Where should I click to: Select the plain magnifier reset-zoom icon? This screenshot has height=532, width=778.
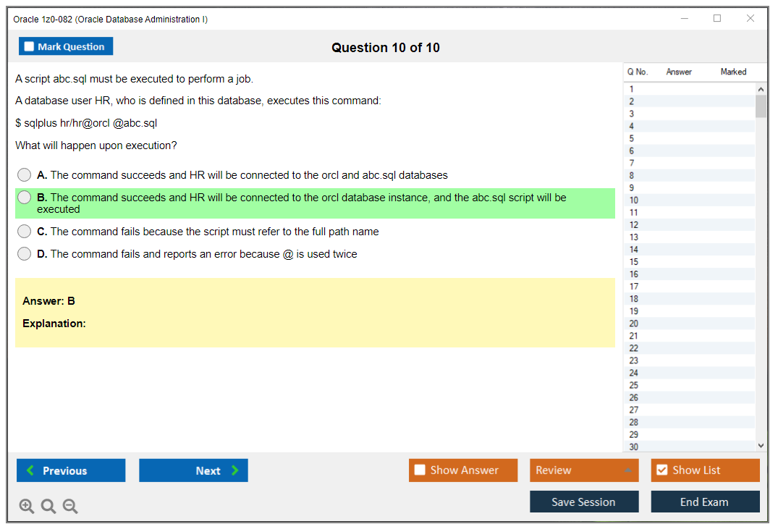coord(48,506)
